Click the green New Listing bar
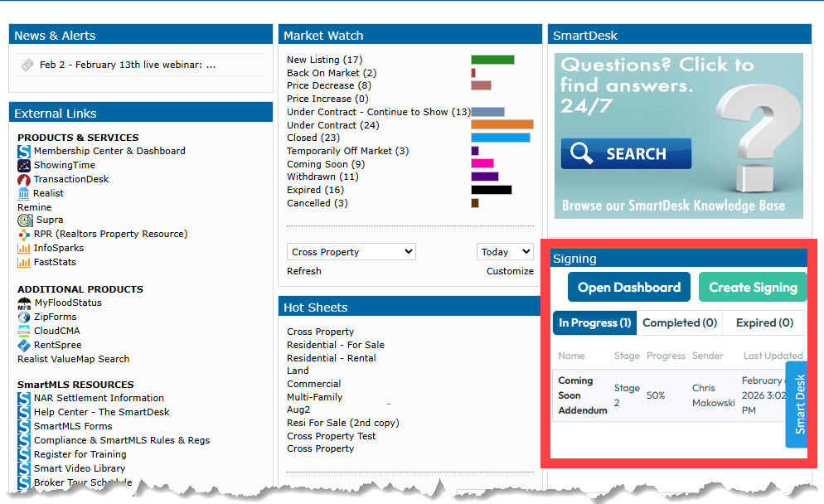Screen dimensions: 824x504 coord(492,60)
